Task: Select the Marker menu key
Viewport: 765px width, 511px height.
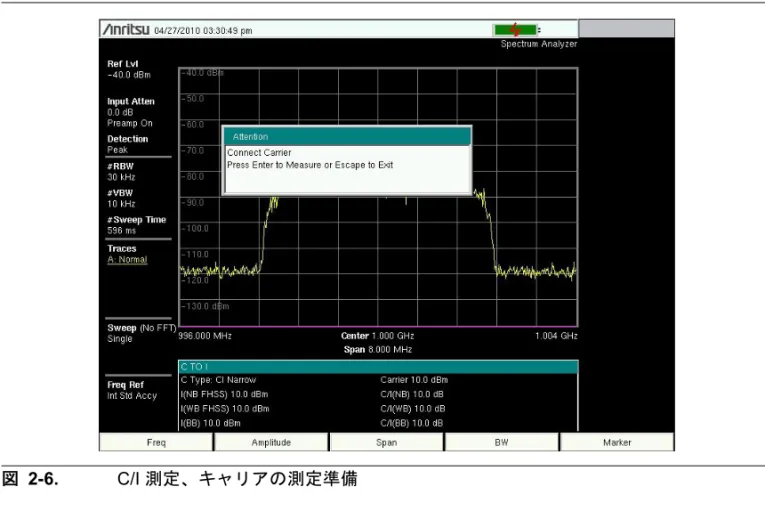Action: 617,442
